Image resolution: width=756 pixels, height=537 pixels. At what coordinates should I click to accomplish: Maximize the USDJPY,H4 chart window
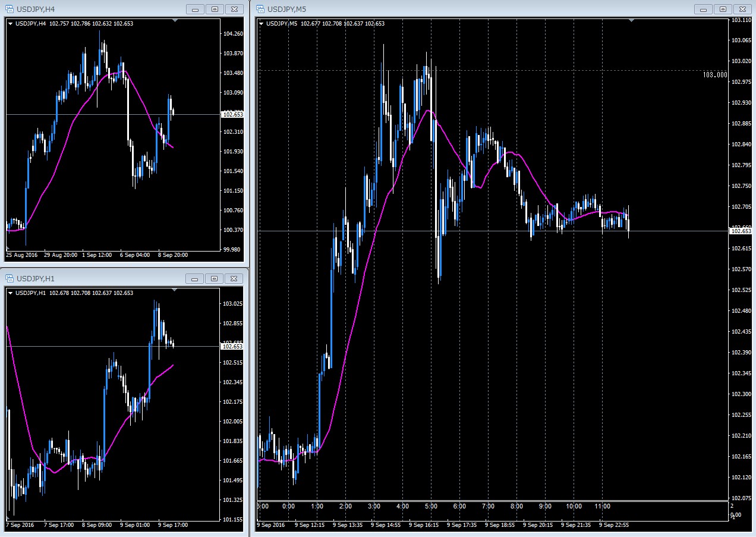(x=215, y=9)
